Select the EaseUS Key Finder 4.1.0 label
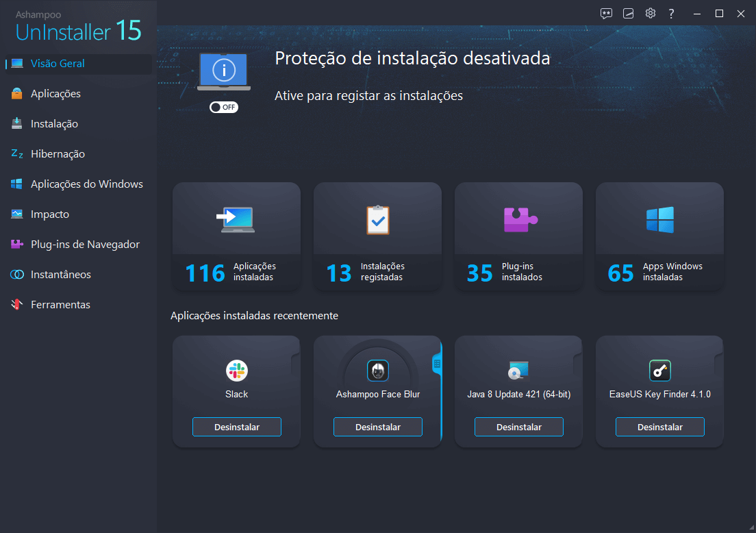The height and width of the screenshot is (533, 756). pos(660,394)
